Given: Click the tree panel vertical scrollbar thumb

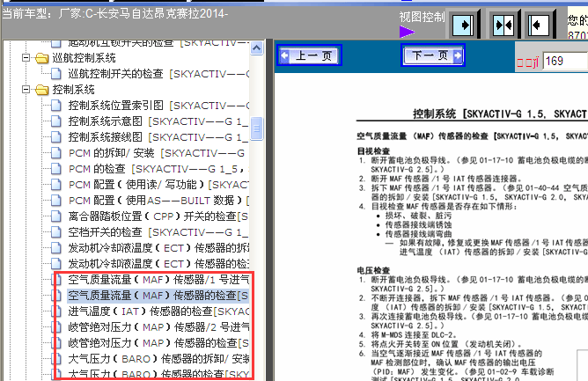Looking at the screenshot, I should tap(256, 128).
